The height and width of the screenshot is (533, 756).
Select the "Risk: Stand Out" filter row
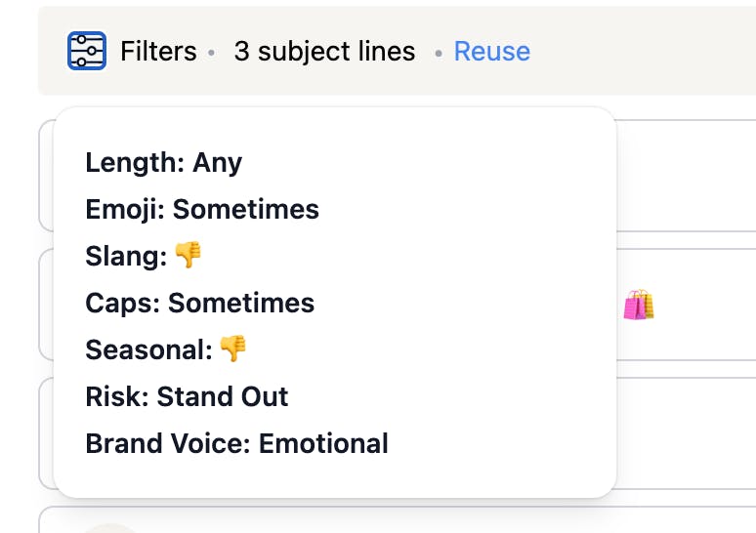pyautogui.click(x=187, y=396)
